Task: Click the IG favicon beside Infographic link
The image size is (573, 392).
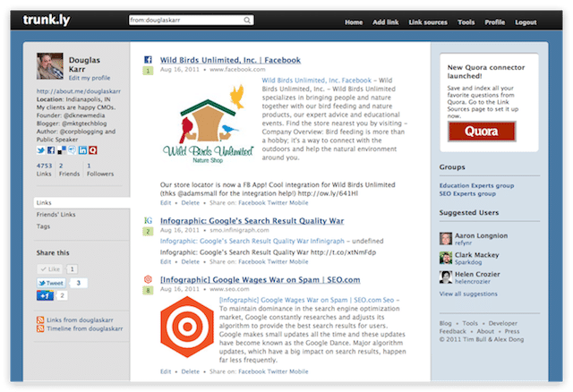Action: (148, 220)
